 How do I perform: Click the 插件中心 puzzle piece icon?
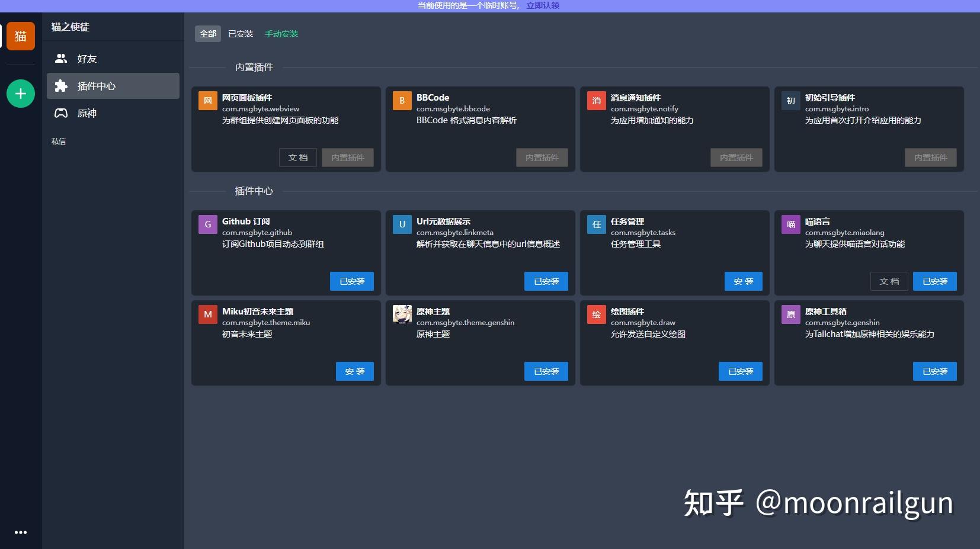click(61, 86)
